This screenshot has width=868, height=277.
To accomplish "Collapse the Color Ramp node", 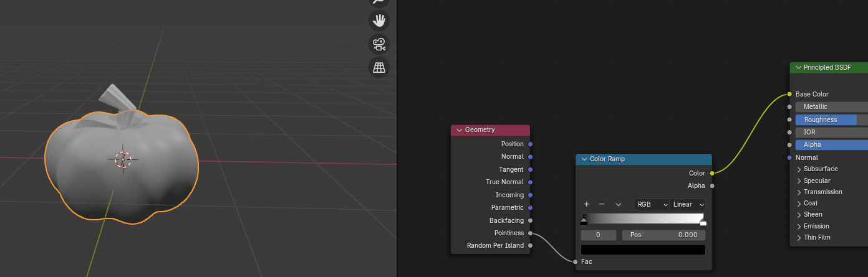I will 584,159.
